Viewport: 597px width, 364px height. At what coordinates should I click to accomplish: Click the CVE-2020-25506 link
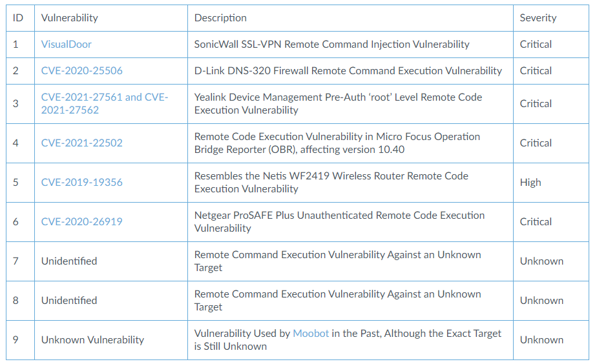coord(82,71)
